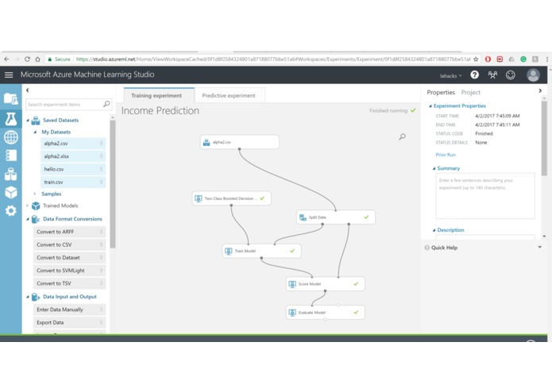This screenshot has width=552, height=392.
Task: Open Trained Models cube sidebar icon
Action: coord(11,192)
